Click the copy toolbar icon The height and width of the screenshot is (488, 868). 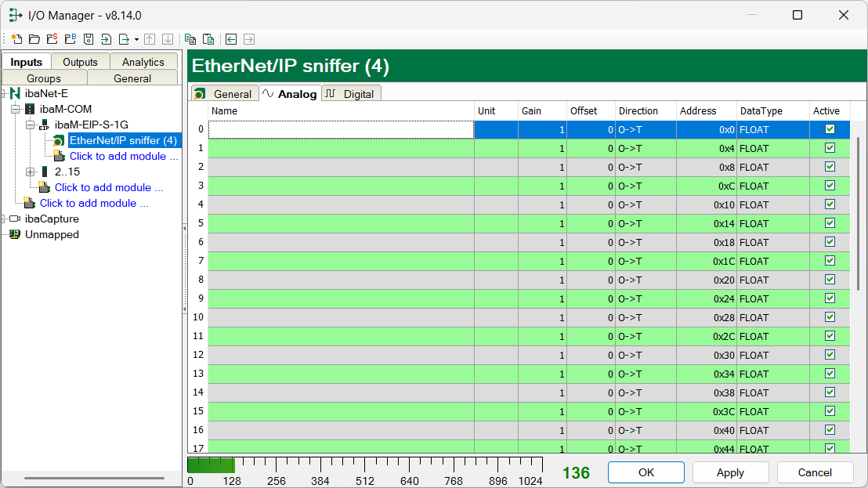pyautogui.click(x=190, y=39)
